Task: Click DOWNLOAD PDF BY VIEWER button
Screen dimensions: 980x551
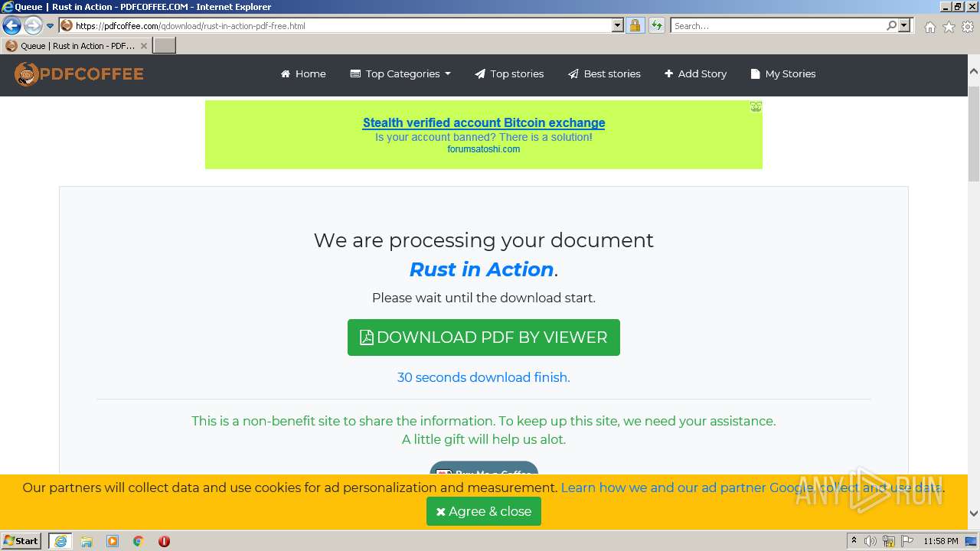Action: coord(484,337)
